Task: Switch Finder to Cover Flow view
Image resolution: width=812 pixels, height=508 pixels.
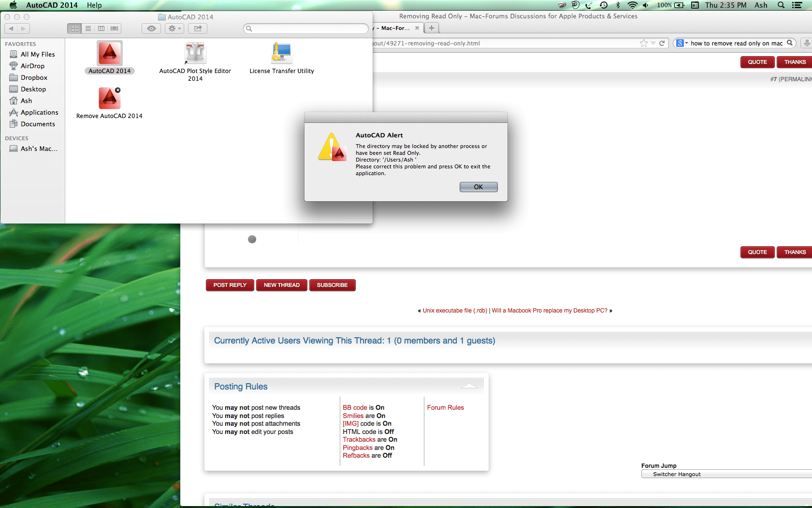Action: coord(115,29)
